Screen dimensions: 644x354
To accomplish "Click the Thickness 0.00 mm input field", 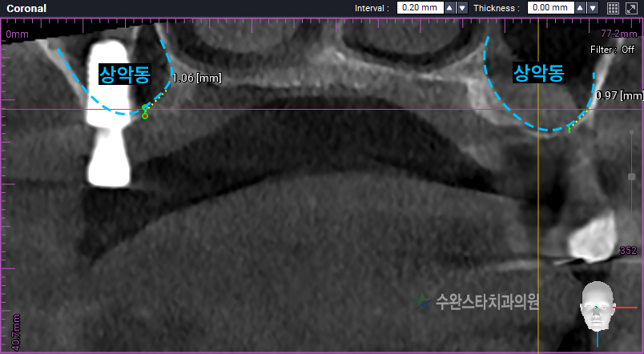I will tap(551, 8).
